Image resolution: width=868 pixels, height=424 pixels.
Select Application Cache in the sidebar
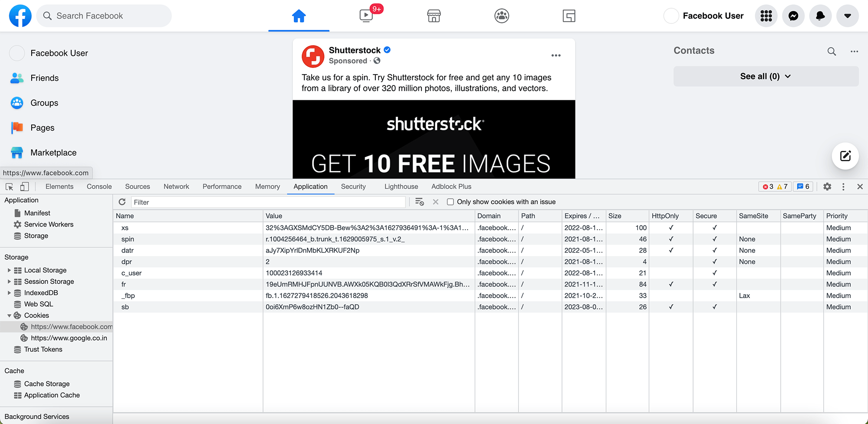[x=52, y=395]
